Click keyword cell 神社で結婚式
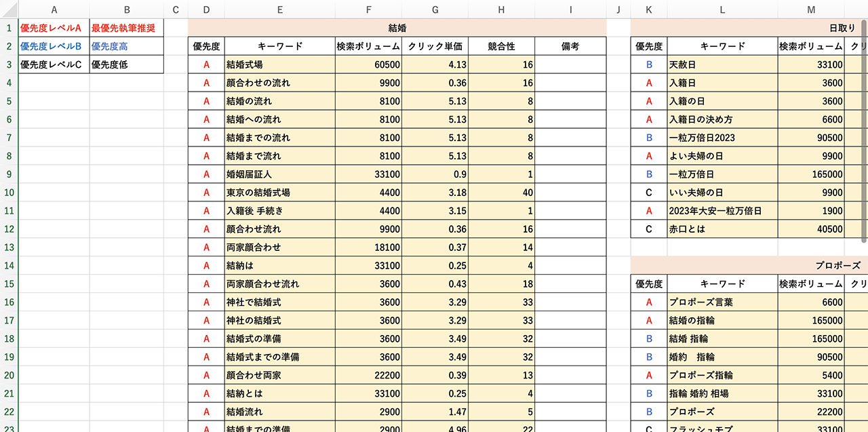 pyautogui.click(x=280, y=302)
